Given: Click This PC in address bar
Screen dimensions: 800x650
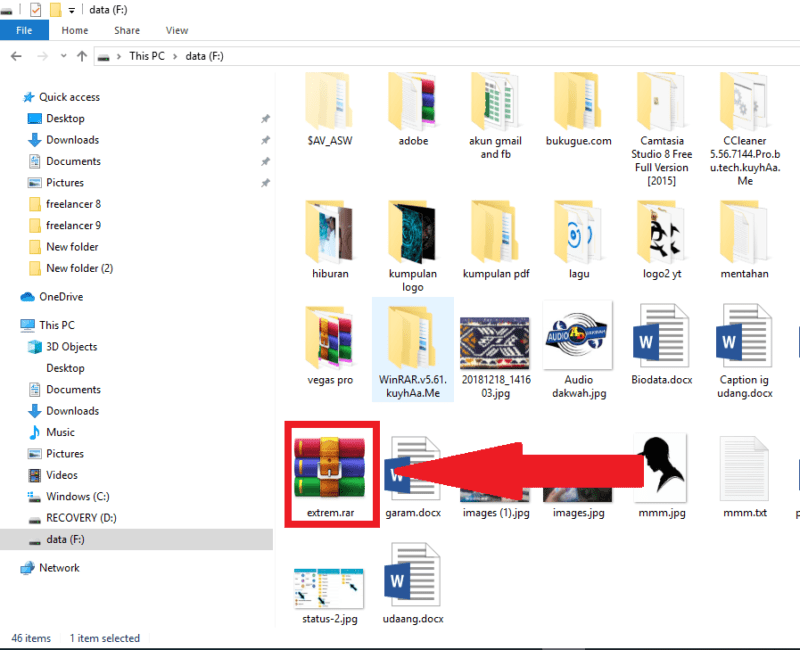Looking at the screenshot, I should click(146, 56).
